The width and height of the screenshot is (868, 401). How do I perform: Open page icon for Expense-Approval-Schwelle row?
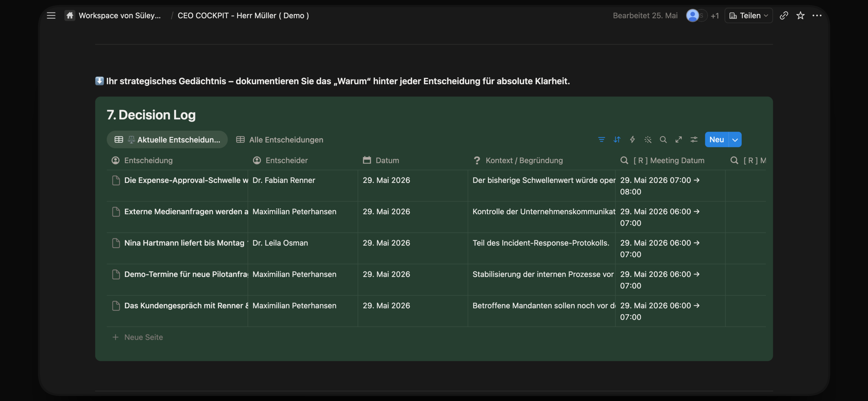[116, 181]
